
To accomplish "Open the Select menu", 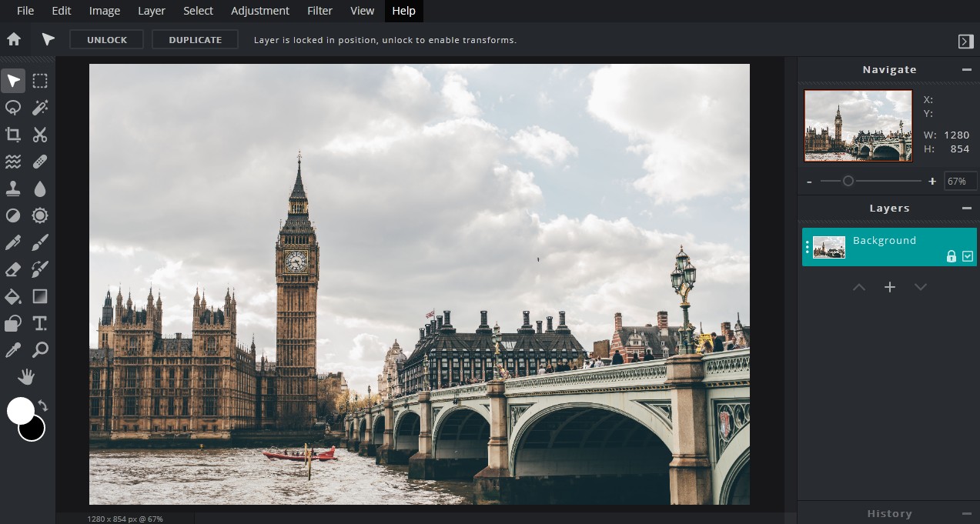I will 199,11.
